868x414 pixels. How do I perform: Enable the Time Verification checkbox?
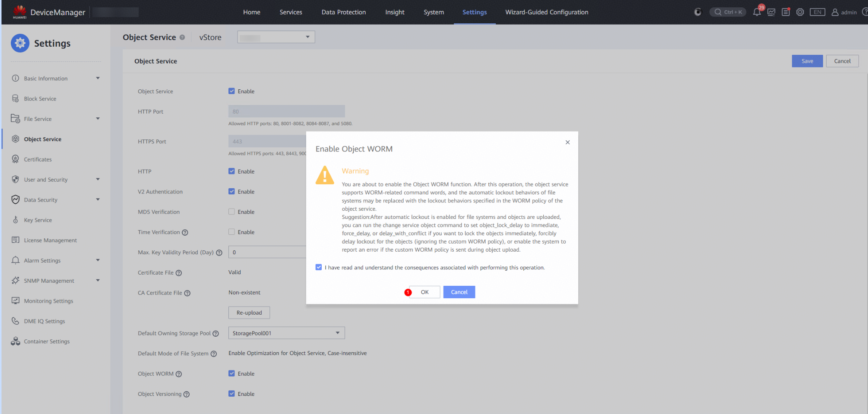(x=231, y=232)
